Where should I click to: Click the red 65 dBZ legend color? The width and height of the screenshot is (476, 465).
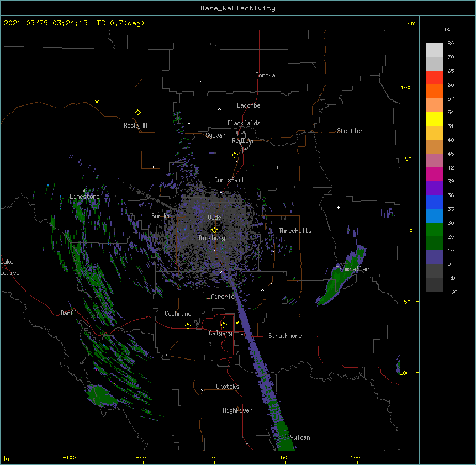tap(434, 77)
